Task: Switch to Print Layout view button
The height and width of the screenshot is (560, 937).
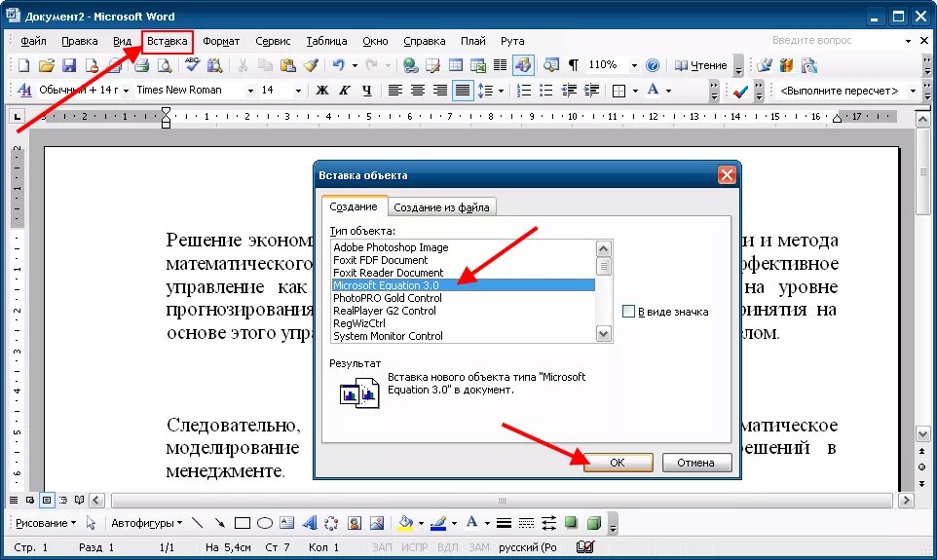Action: click(47, 500)
